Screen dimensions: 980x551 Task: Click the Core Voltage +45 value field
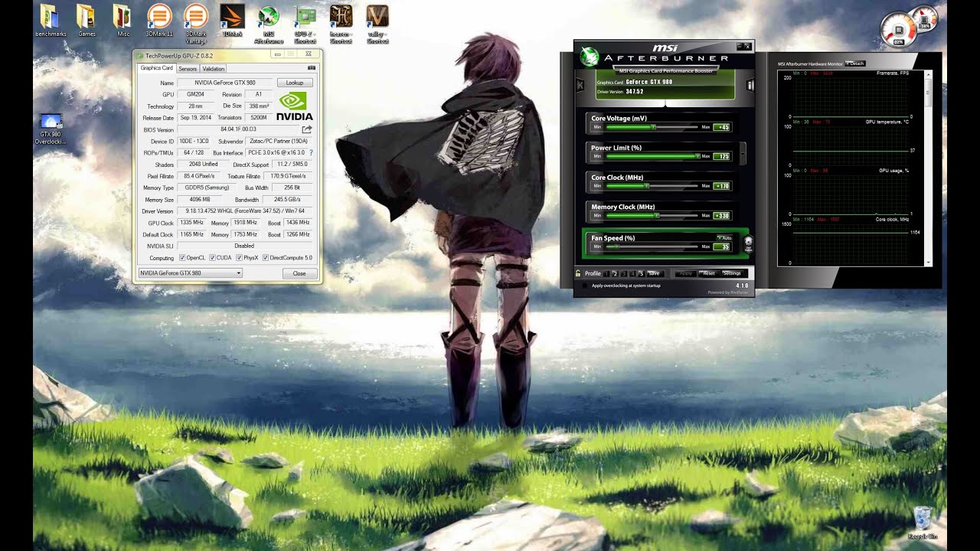point(722,127)
